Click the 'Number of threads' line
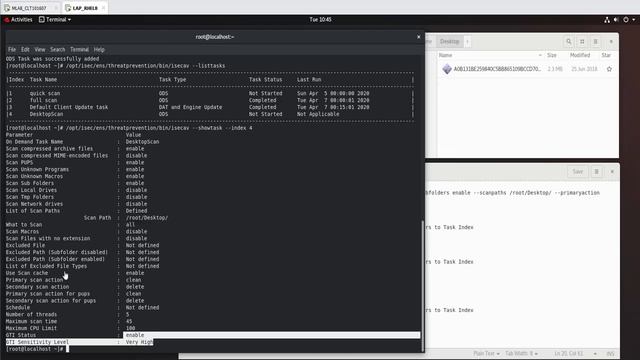The height and width of the screenshot is (360, 640). coord(68,314)
